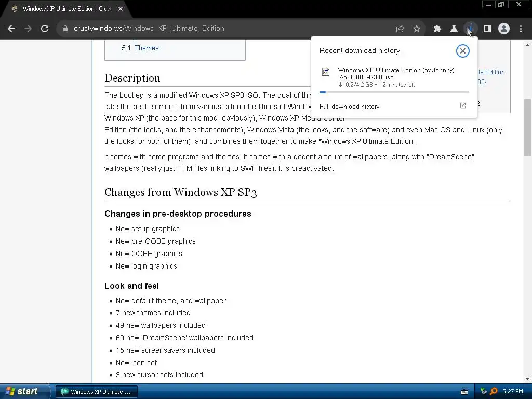Restore down the Chrome window

[x=501, y=5]
